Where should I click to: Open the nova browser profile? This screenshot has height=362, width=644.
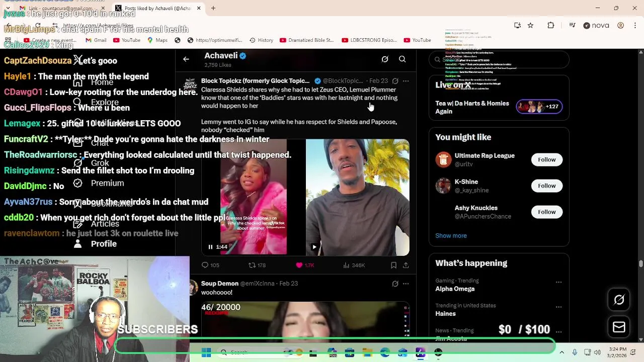(x=596, y=25)
